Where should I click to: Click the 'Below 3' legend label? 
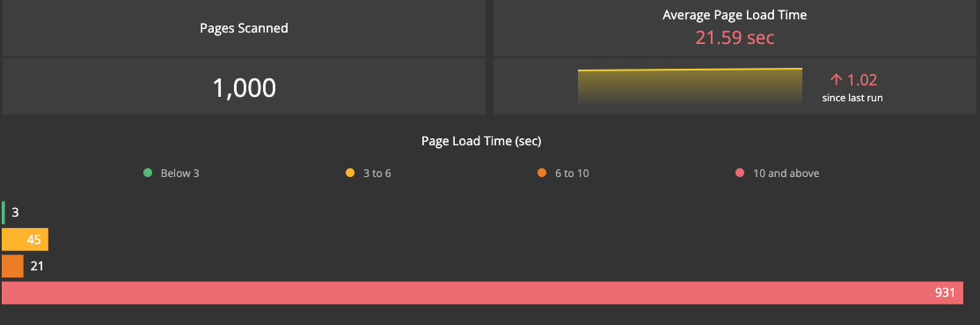coord(180,174)
